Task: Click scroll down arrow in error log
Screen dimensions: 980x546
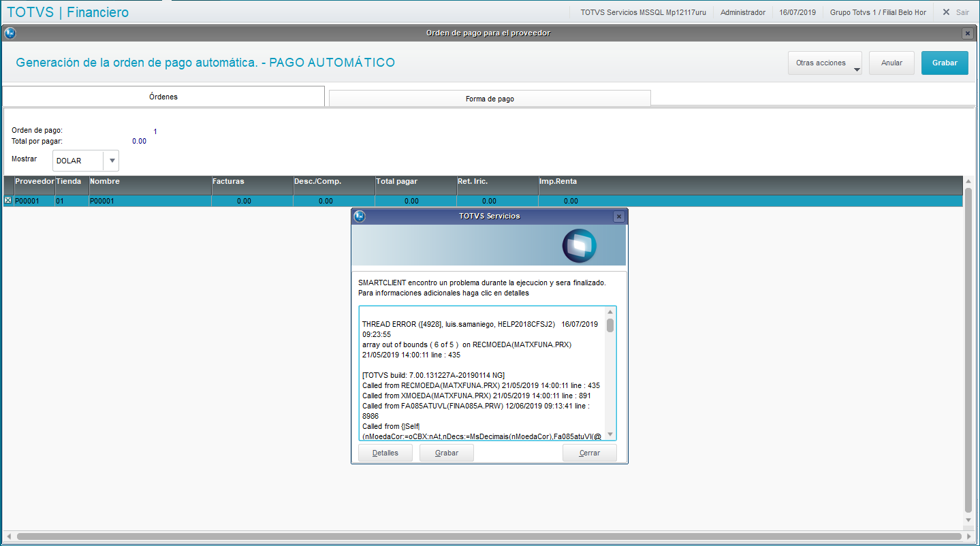Action: coord(610,434)
